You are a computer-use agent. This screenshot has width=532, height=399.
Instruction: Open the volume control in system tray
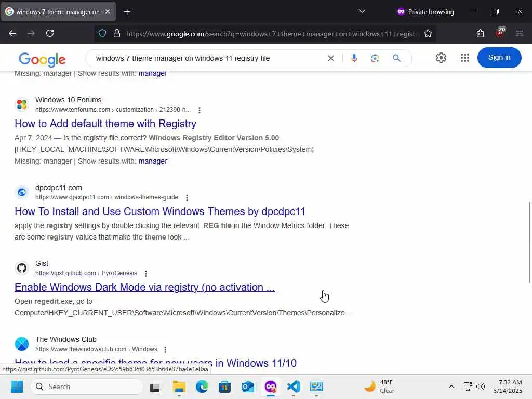pyautogui.click(x=481, y=387)
